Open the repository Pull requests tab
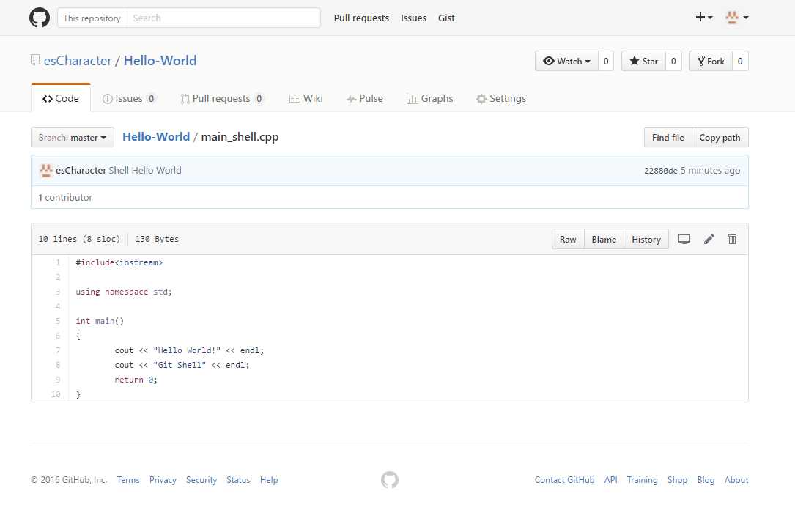Screen dimensions: 795x532 [221, 98]
